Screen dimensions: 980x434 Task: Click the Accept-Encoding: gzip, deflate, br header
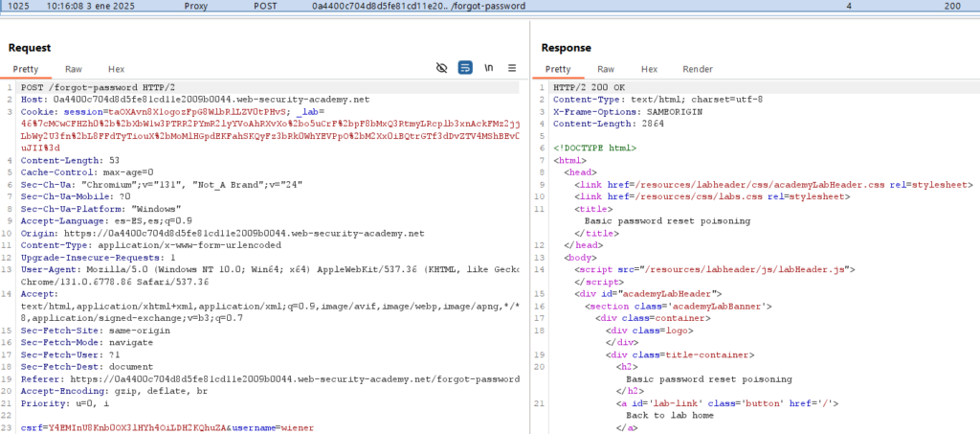point(115,391)
